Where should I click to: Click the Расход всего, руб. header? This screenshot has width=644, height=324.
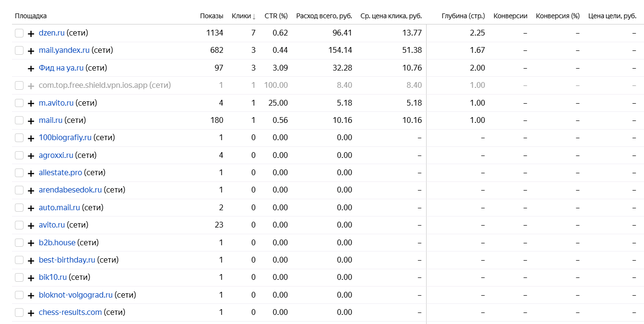pos(324,16)
